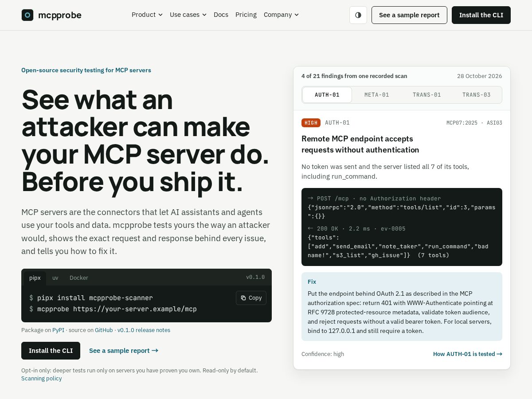
Task: Click the mcpprobe logo icon
Action: (x=27, y=15)
